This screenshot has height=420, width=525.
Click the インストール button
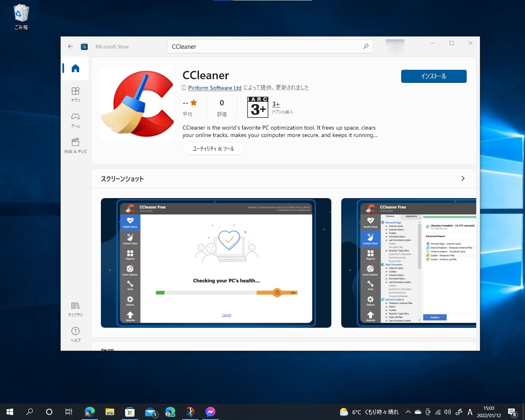[434, 76]
